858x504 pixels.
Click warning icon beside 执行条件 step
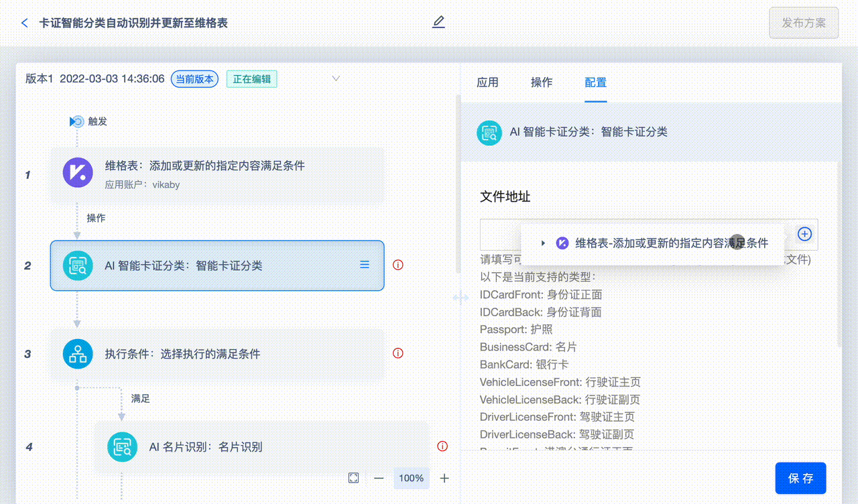click(397, 353)
